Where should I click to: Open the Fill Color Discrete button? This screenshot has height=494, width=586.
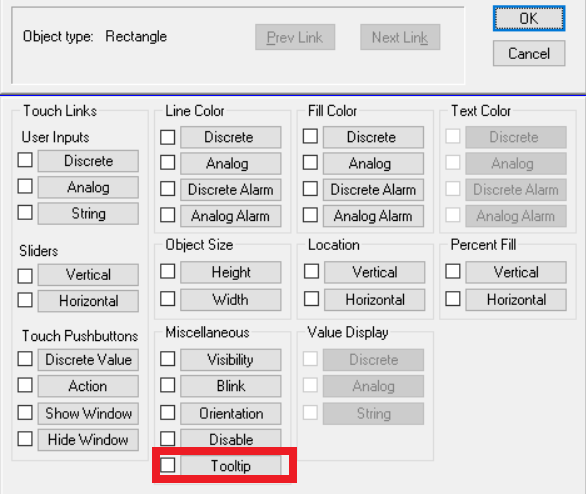[x=373, y=137]
